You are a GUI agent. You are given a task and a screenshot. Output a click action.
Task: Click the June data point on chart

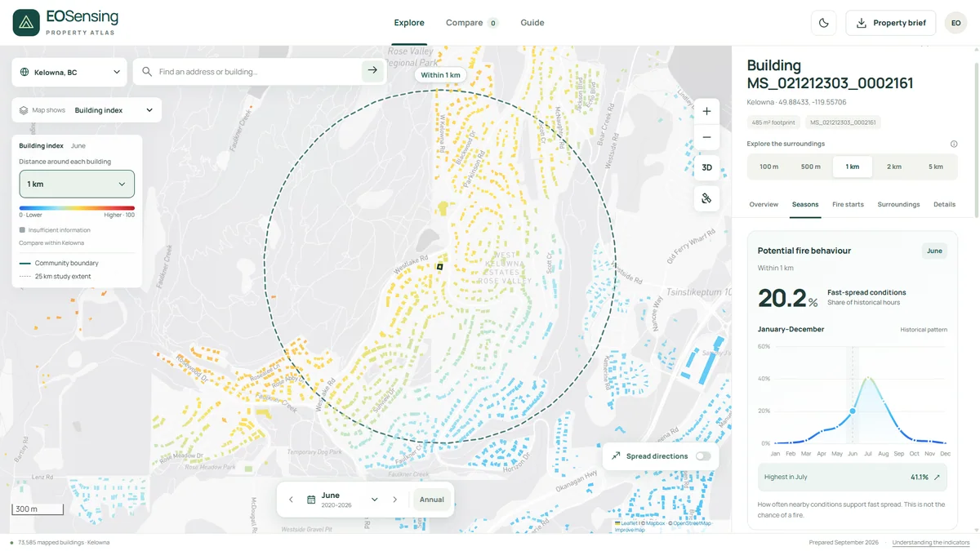pos(853,411)
